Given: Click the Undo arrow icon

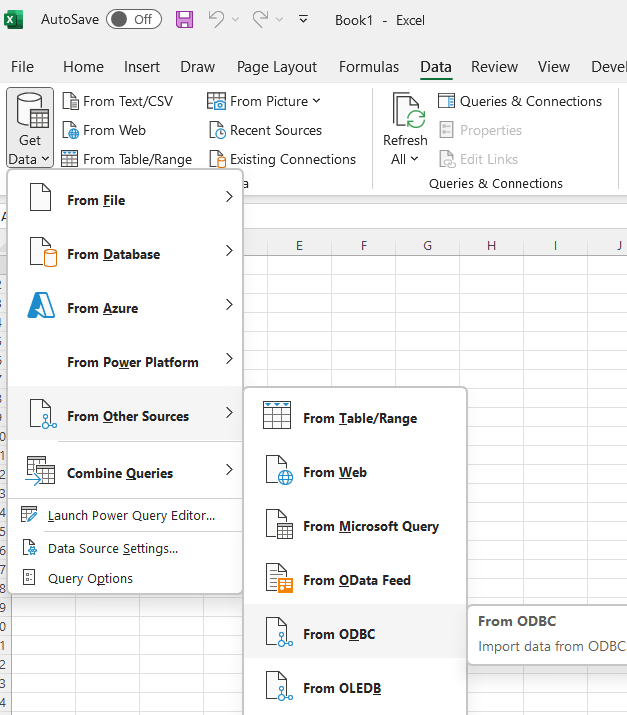Looking at the screenshot, I should (x=217, y=20).
